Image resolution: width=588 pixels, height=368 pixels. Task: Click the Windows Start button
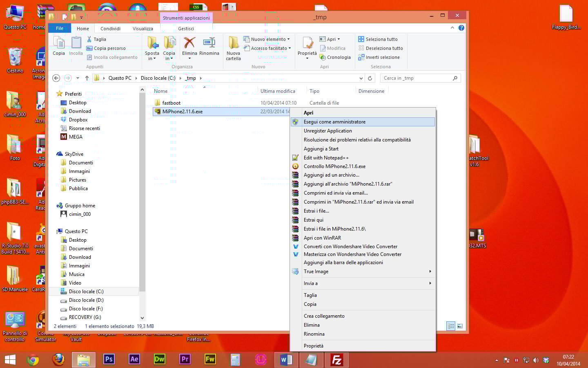(x=10, y=360)
